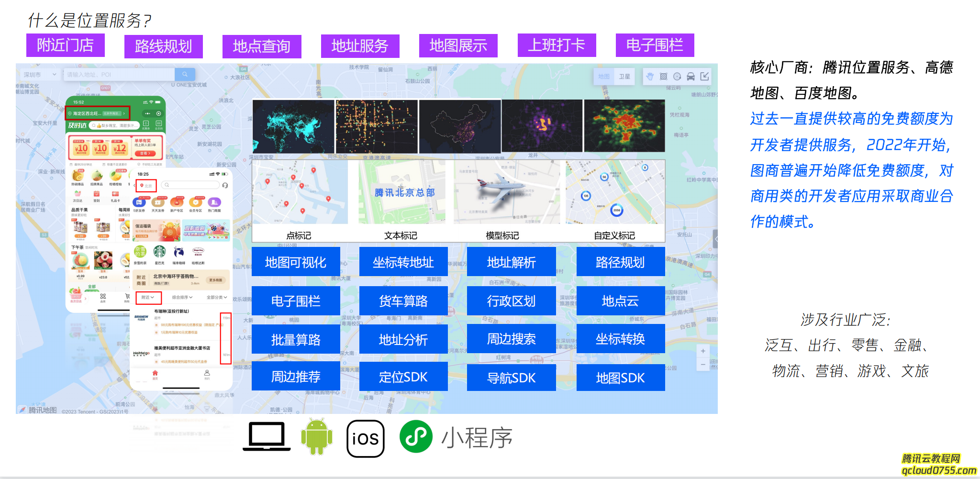The width and height of the screenshot is (980, 479).
Task: Click the 上班打卡 purple label
Action: [x=557, y=45]
